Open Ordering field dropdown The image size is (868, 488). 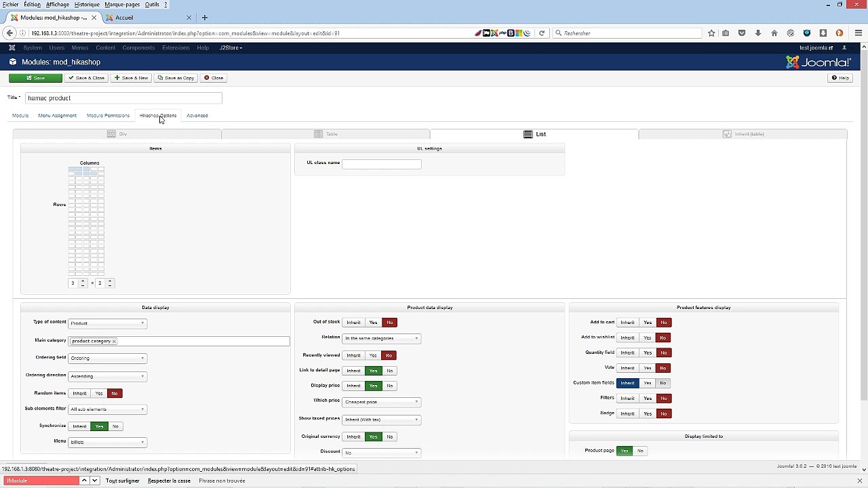(107, 358)
